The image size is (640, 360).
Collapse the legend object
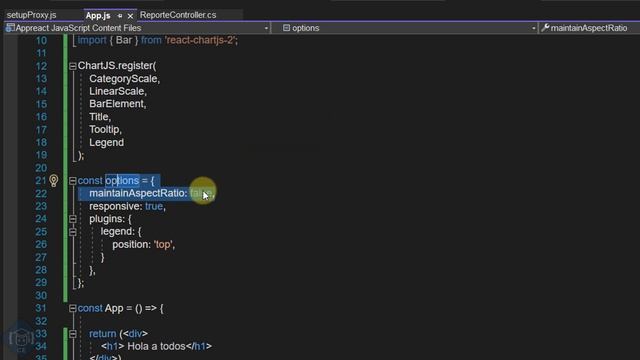(x=73, y=232)
